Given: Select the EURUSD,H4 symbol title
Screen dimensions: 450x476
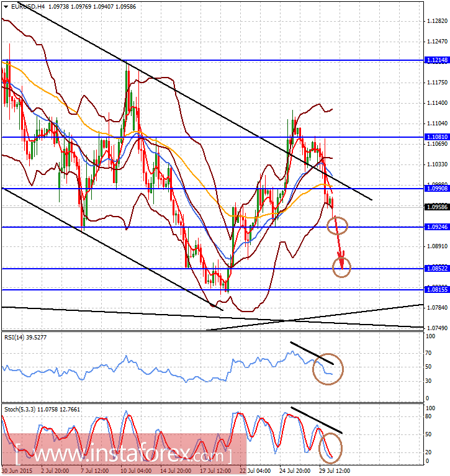Looking at the screenshot, I should click(28, 6).
